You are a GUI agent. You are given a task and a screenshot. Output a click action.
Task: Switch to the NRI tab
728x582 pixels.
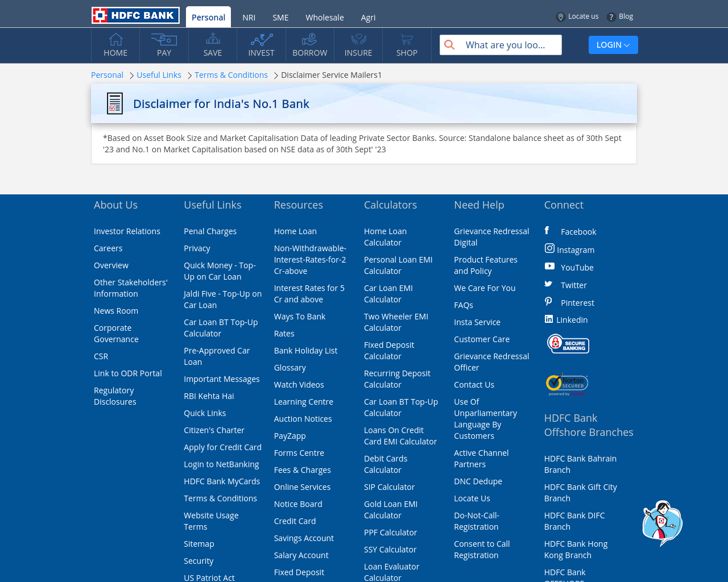[x=249, y=18]
